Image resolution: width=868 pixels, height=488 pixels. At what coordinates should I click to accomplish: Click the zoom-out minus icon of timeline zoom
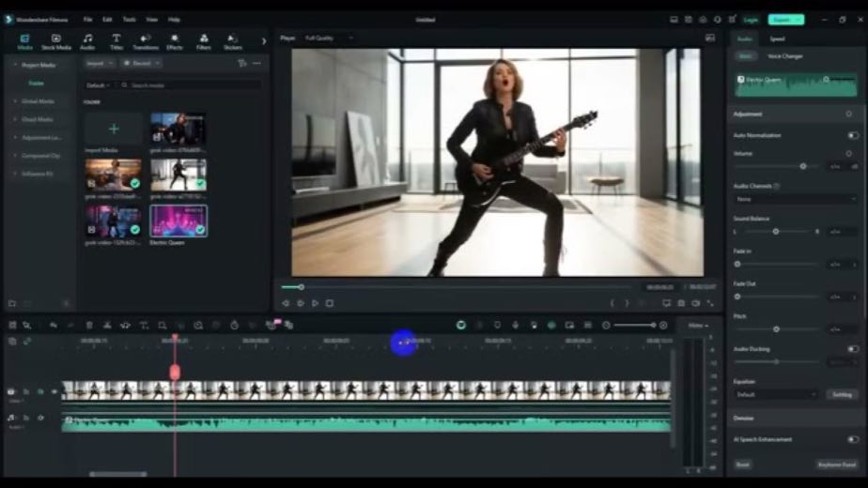[x=606, y=326]
